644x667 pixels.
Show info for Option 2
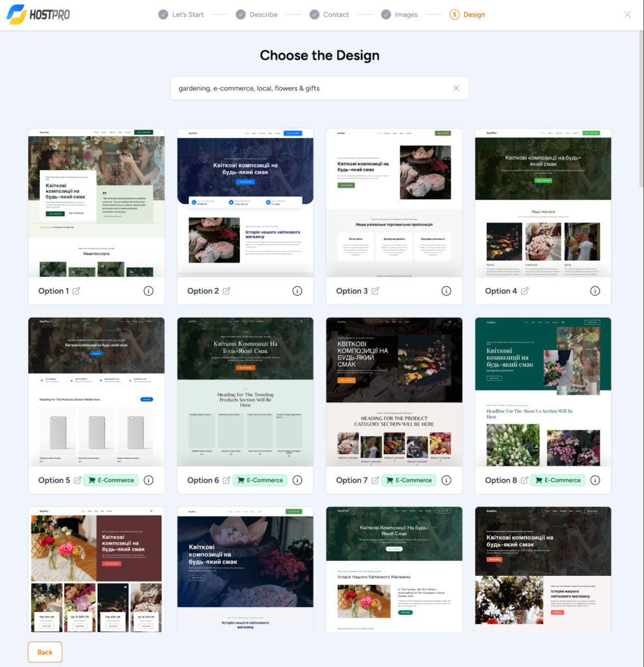tap(297, 291)
